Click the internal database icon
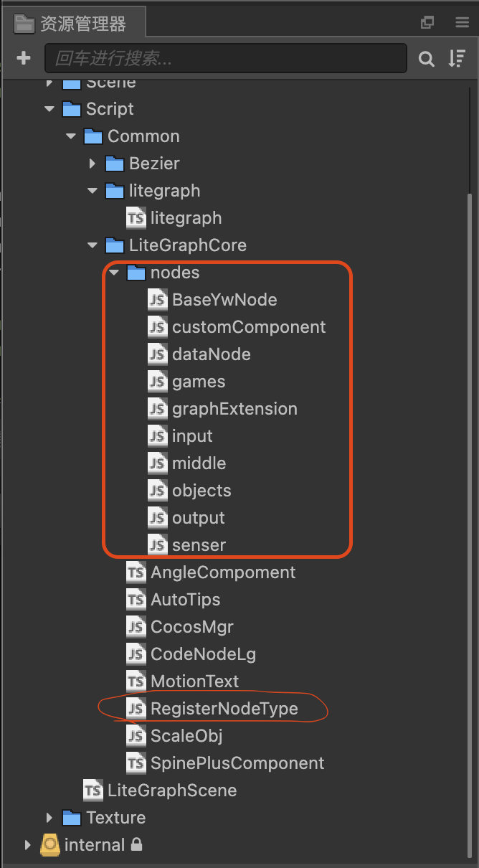Image resolution: width=479 pixels, height=868 pixels. pos(50,845)
